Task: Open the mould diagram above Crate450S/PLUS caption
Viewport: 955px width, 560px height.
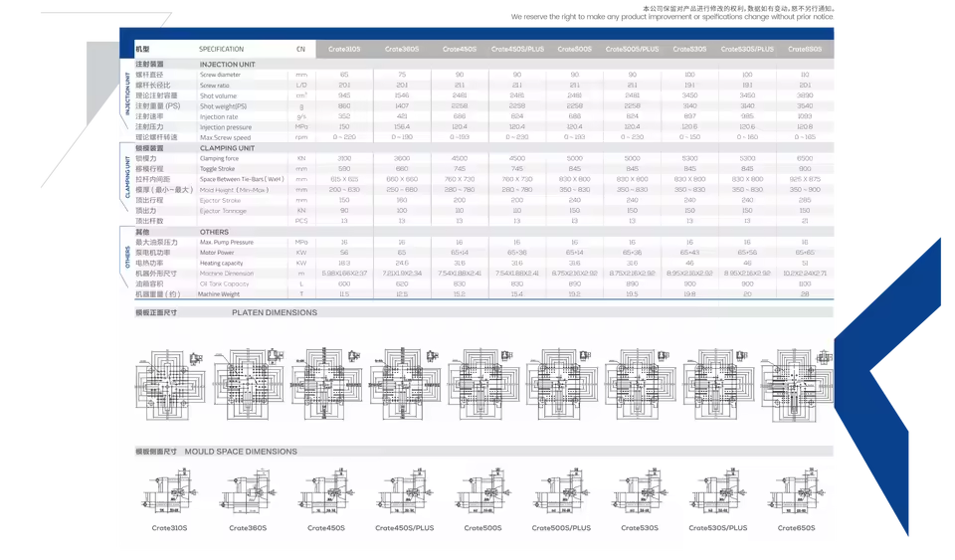Action: pos(405,490)
